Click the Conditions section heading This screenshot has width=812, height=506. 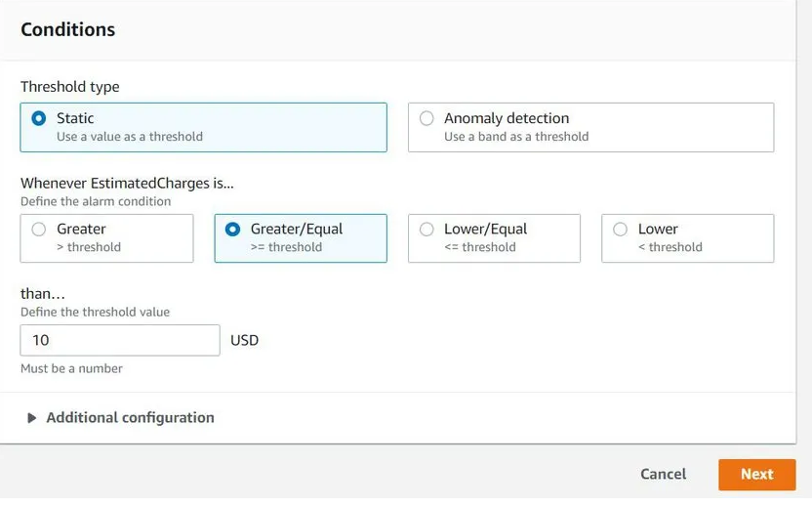pyautogui.click(x=68, y=29)
